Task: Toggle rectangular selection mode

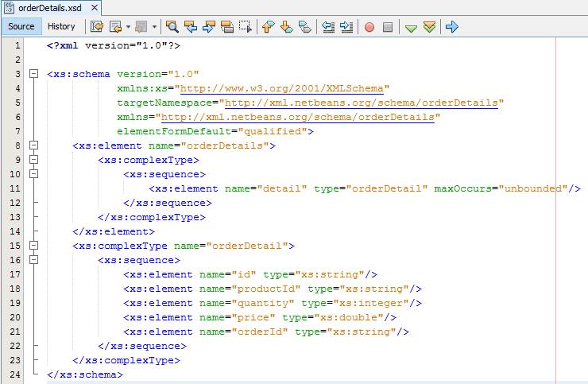Action: tap(246, 27)
